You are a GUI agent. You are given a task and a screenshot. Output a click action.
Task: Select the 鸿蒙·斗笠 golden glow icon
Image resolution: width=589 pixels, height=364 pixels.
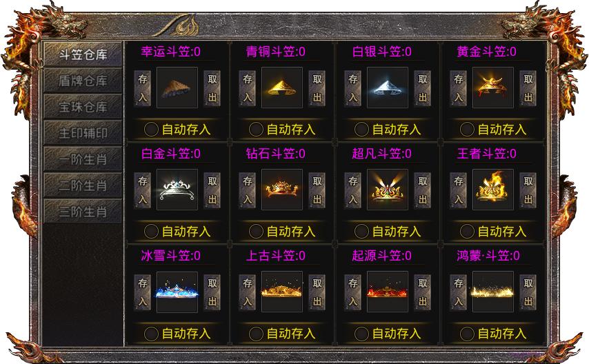point(493,292)
